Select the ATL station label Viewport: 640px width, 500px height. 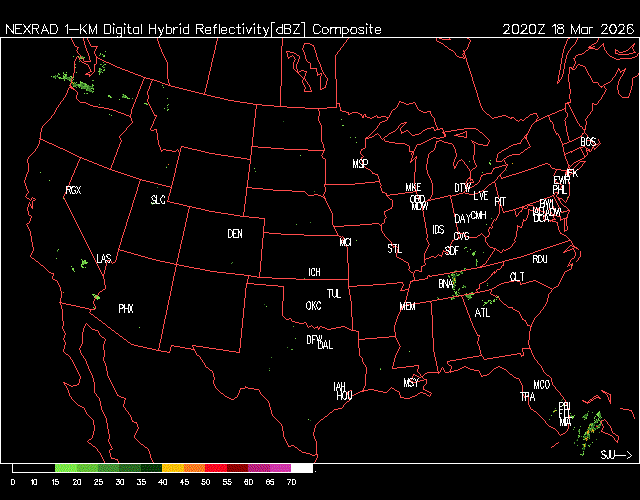pos(483,313)
